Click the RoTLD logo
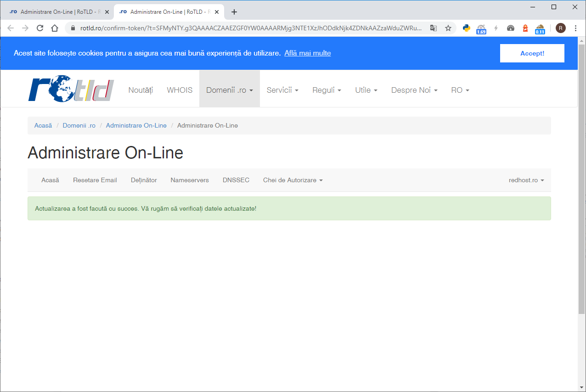The image size is (586, 392). pyautogui.click(x=71, y=90)
